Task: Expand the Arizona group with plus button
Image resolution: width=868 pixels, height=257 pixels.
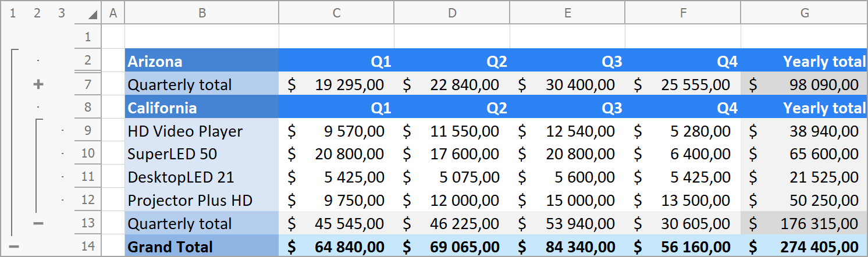Action: 38,85
